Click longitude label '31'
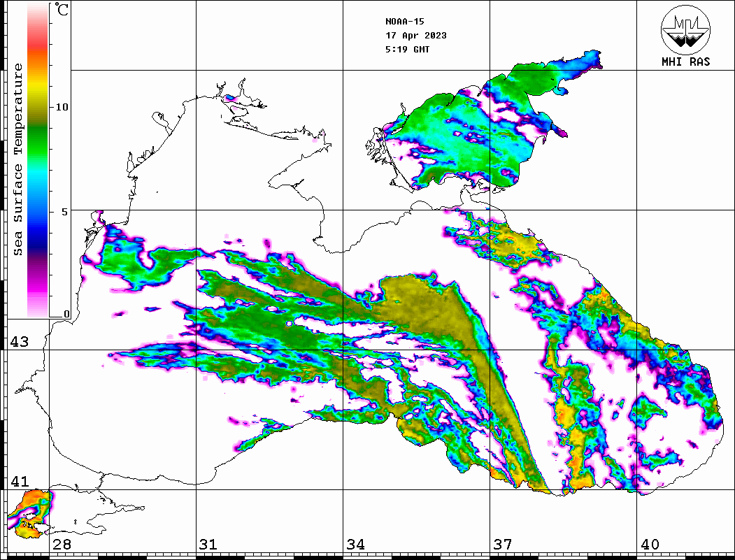Image resolution: width=735 pixels, height=560 pixels. coord(208,544)
